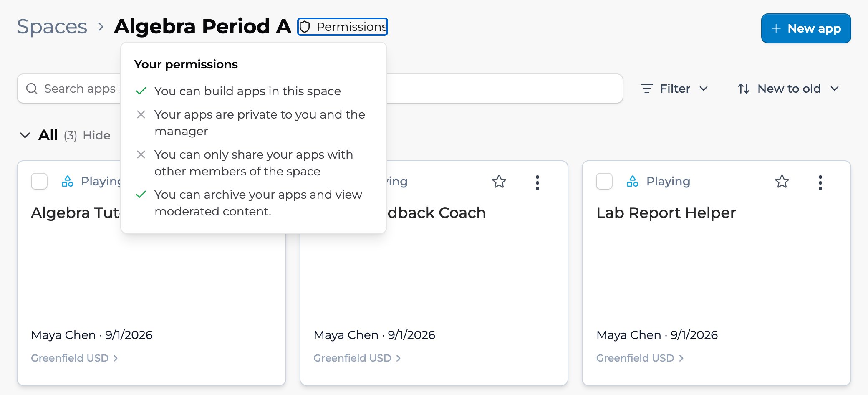Viewport: 868px width, 395px height.
Task: Click Maya Chen · 9/1/2026 on Feedback Coach card
Action: pyautogui.click(x=374, y=335)
